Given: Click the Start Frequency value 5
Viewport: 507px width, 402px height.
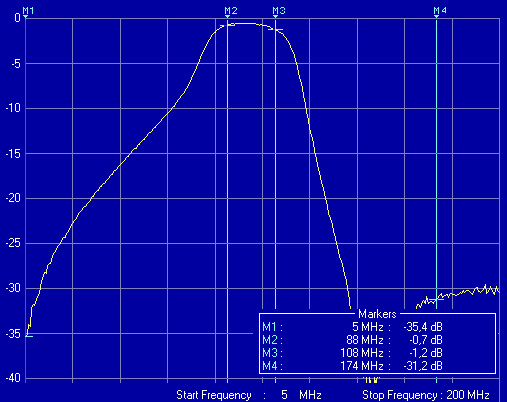Looking at the screenshot, I should (284, 395).
